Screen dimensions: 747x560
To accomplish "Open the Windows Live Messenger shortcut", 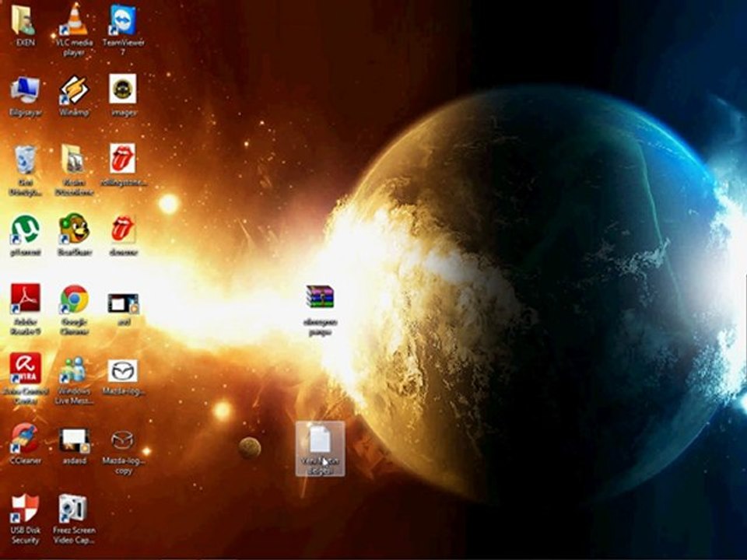I will tap(73, 369).
